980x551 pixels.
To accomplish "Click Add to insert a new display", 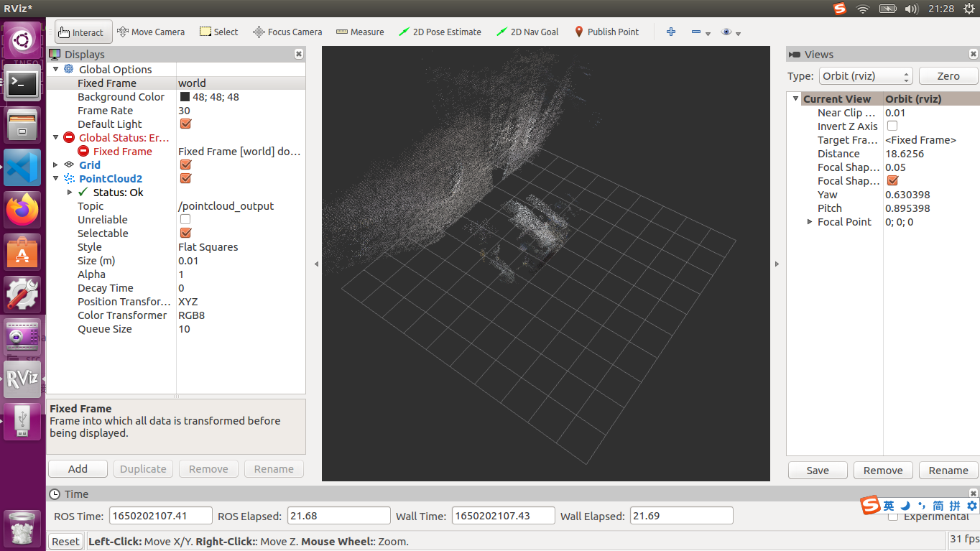I will click(x=77, y=468).
